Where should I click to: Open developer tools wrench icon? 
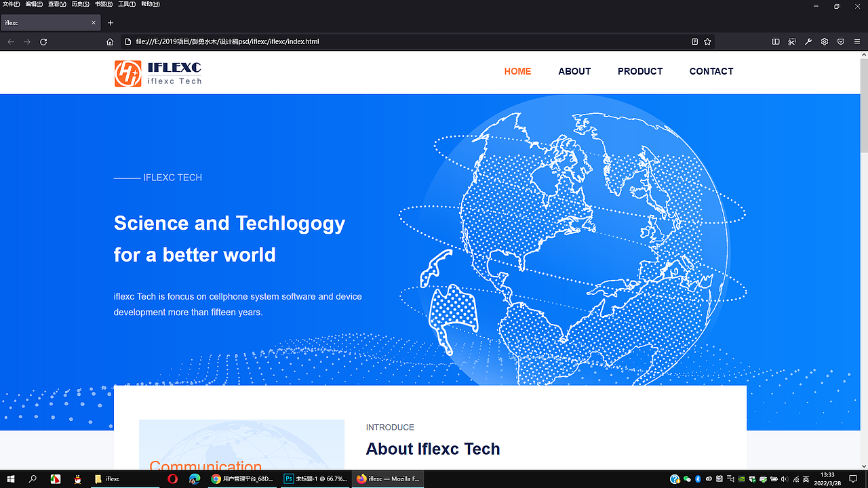coord(808,42)
